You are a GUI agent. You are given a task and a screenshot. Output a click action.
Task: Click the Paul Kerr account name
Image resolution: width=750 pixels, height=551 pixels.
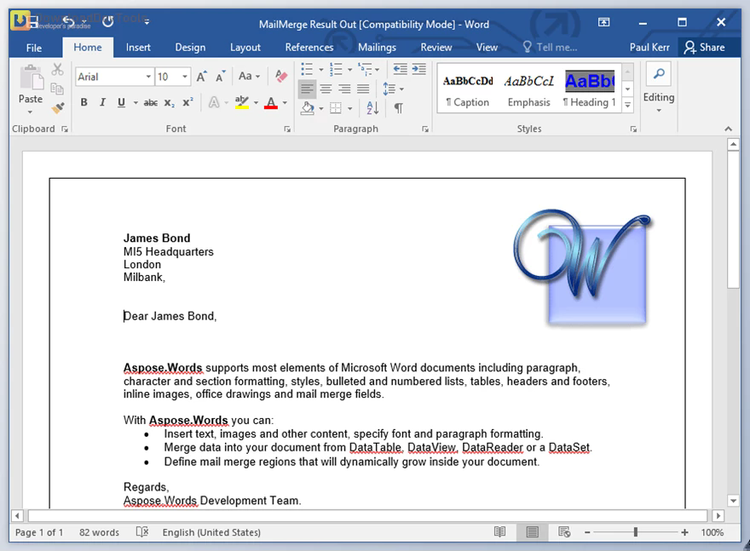(x=649, y=47)
